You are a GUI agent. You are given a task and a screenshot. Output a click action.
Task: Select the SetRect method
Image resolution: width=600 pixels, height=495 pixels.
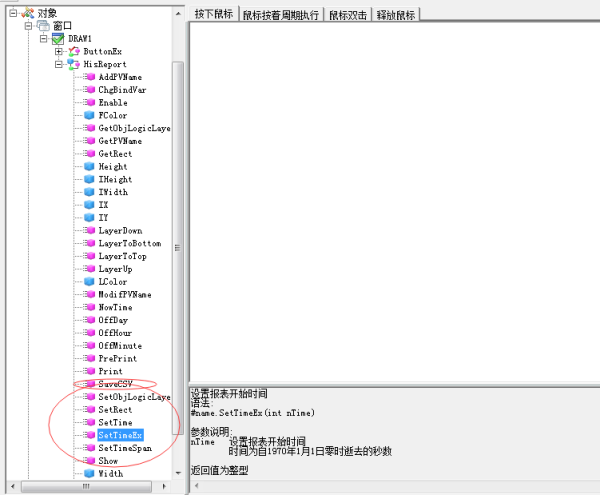point(115,409)
